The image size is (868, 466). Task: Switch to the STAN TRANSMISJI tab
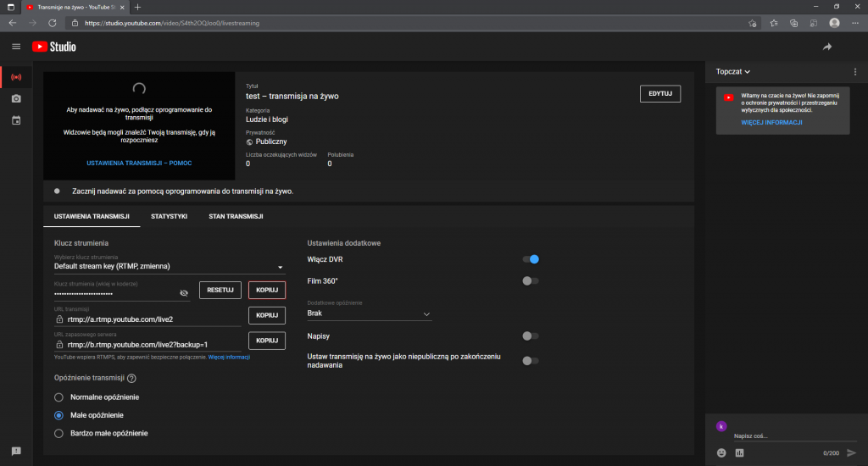tap(236, 217)
